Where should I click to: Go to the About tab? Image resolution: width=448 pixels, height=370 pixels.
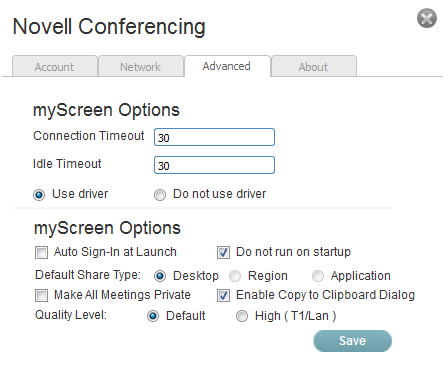coord(314,66)
